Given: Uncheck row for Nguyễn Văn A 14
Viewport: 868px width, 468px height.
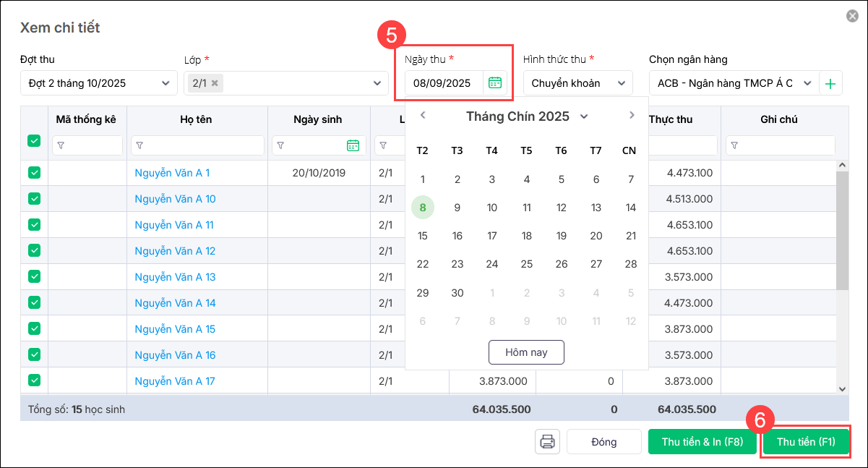Looking at the screenshot, I should tap(34, 303).
